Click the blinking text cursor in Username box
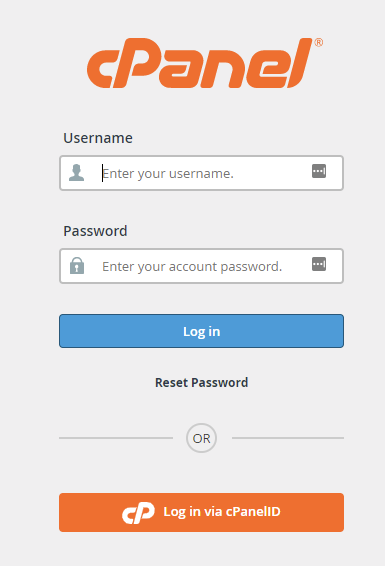The height and width of the screenshot is (566, 385). tap(102, 173)
